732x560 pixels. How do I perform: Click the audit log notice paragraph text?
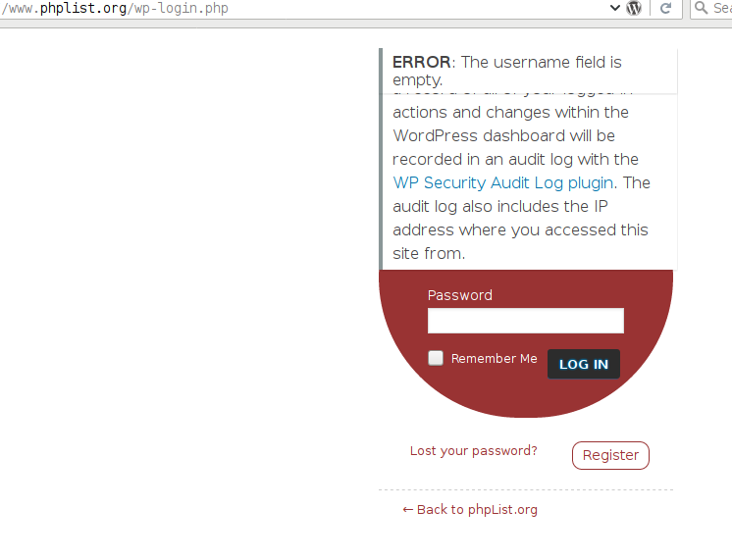tap(521, 182)
